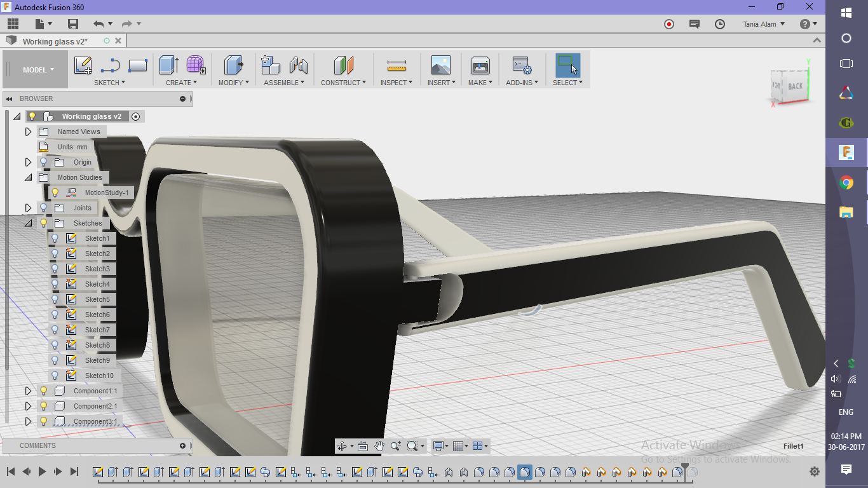Select the Offset Plane construct icon

[x=343, y=65]
